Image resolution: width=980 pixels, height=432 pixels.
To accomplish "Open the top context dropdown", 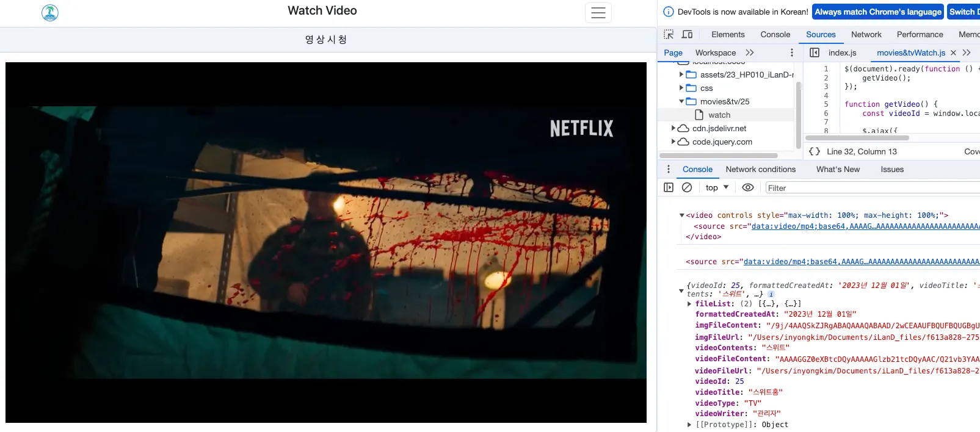I will pyautogui.click(x=717, y=187).
